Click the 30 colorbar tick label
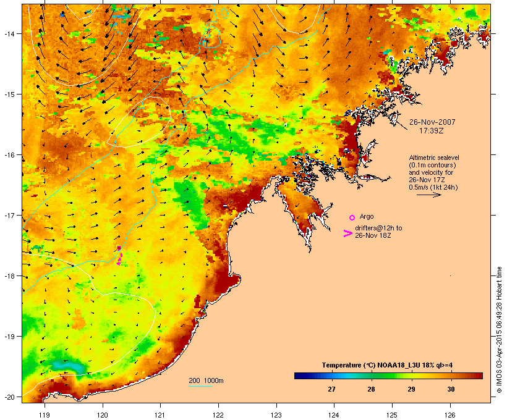The width and height of the screenshot is (507, 420). [x=451, y=389]
